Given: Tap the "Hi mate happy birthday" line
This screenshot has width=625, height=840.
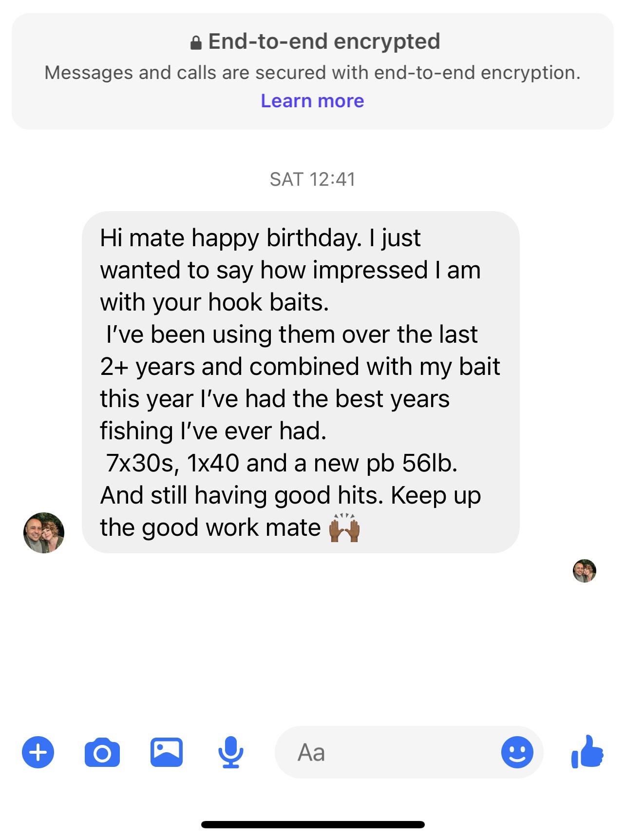Looking at the screenshot, I should pyautogui.click(x=260, y=238).
